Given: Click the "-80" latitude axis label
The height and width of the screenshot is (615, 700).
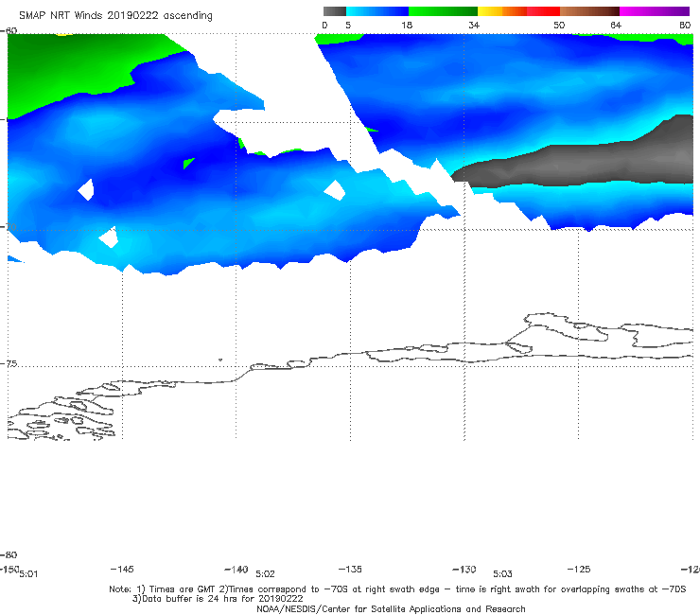Looking at the screenshot, I should pyautogui.click(x=9, y=554).
